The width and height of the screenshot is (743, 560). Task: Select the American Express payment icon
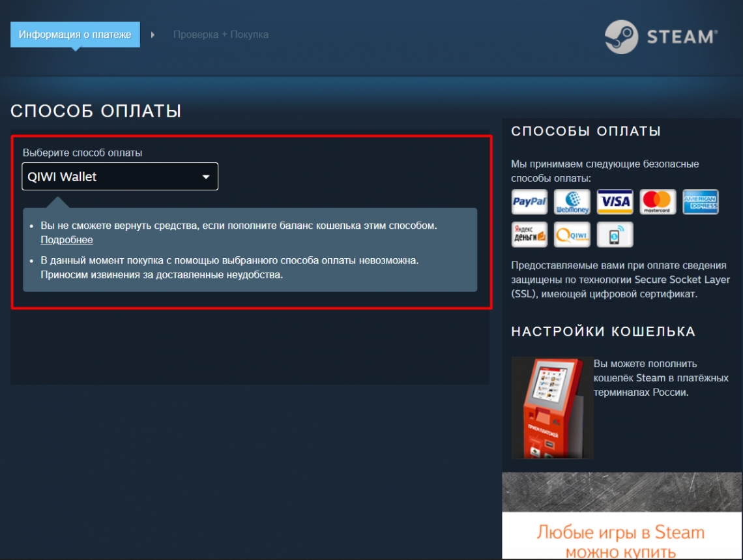(x=700, y=201)
